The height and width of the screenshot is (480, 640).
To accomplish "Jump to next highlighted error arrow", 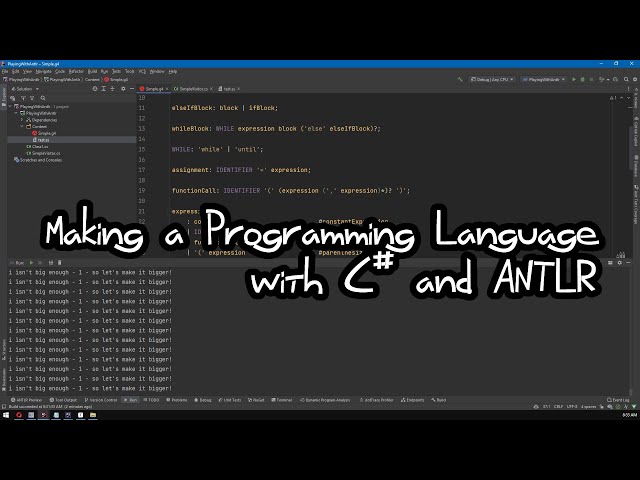I will pos(629,98).
